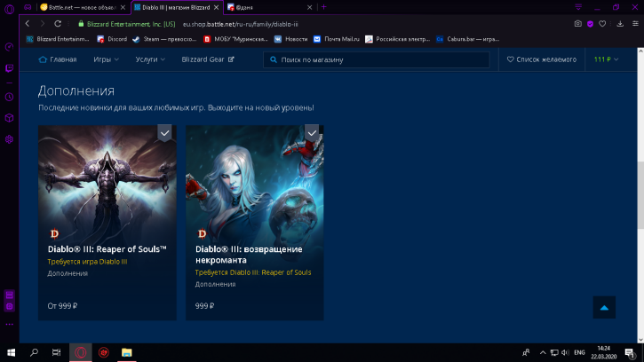
Task: Open File Explorer from the taskbar
Action: click(x=127, y=352)
